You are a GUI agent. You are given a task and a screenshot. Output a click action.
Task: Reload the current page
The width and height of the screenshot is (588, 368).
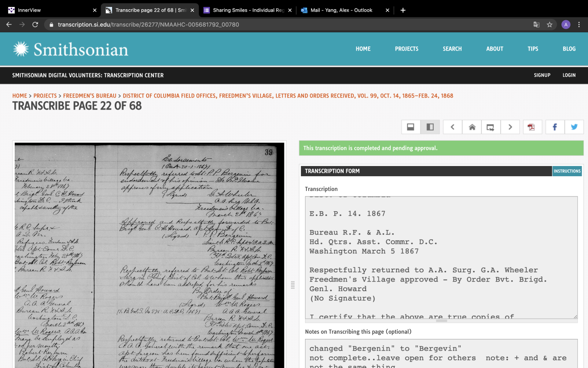click(x=35, y=24)
